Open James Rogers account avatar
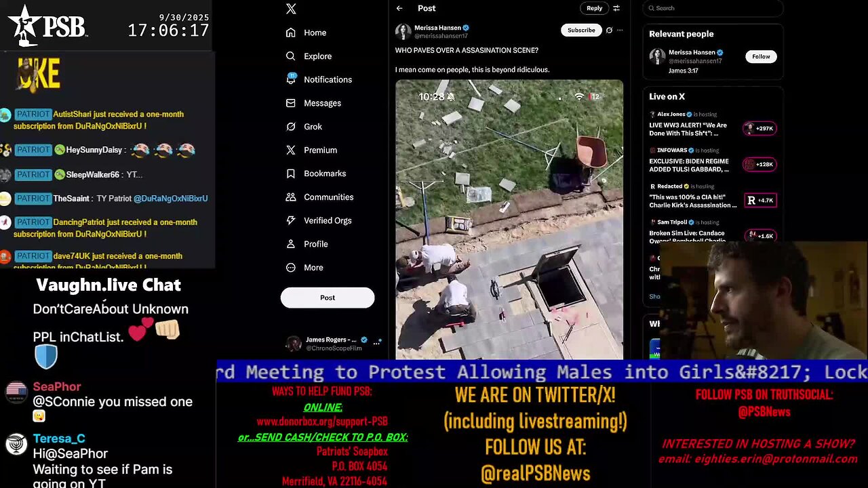Image resolution: width=868 pixels, height=488 pixels. [294, 344]
